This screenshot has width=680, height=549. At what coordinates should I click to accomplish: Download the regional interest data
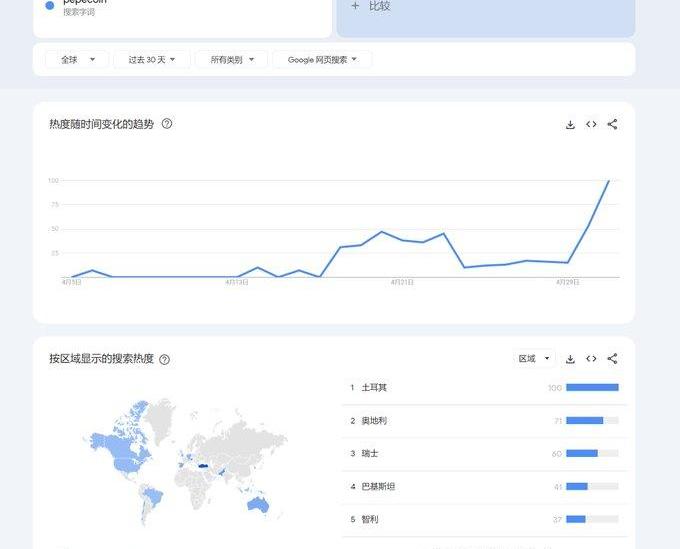570,359
